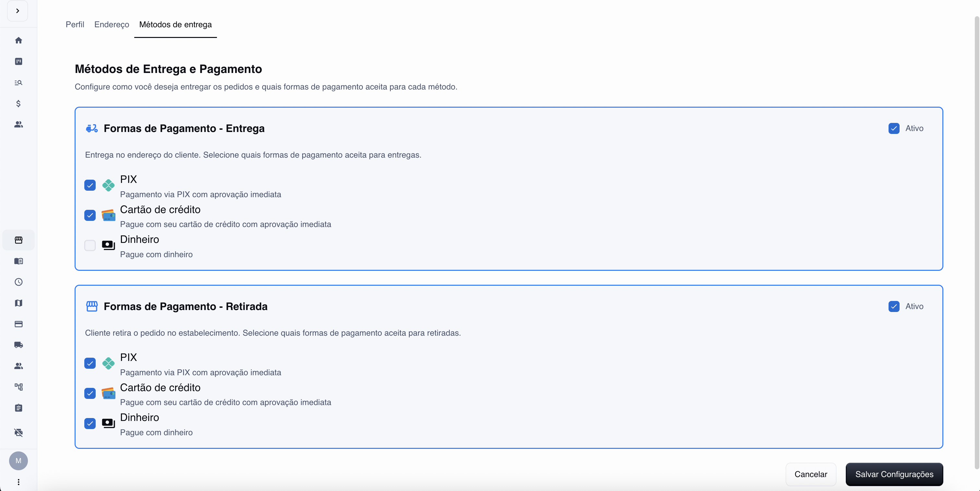
Task: Click the opening hours clock icon
Action: coord(18,282)
